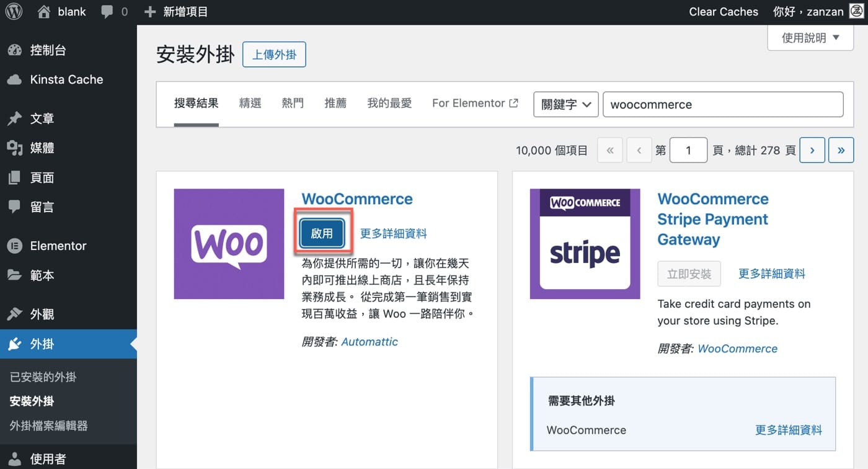868x469 pixels.
Task: Open the 媒體 sidebar menu
Action: pos(68,148)
